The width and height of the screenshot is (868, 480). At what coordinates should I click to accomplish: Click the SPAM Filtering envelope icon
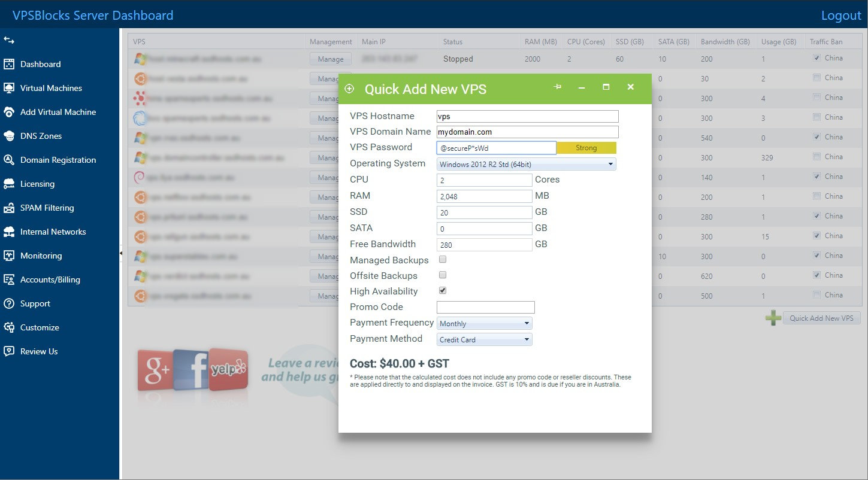(9, 208)
